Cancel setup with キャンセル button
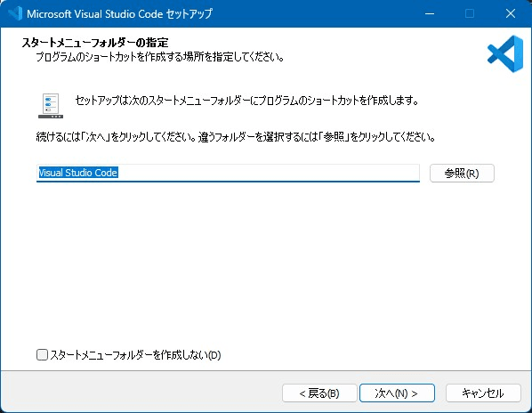 tap(483, 393)
